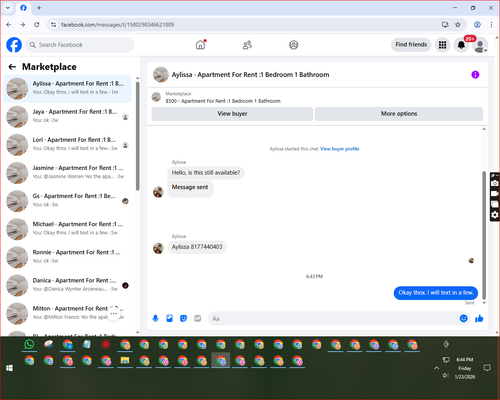Bookmark this page with the star icon

[458, 25]
